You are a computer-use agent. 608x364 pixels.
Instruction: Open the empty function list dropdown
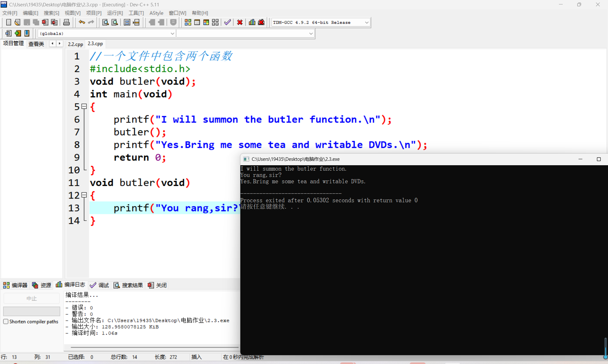pyautogui.click(x=311, y=34)
